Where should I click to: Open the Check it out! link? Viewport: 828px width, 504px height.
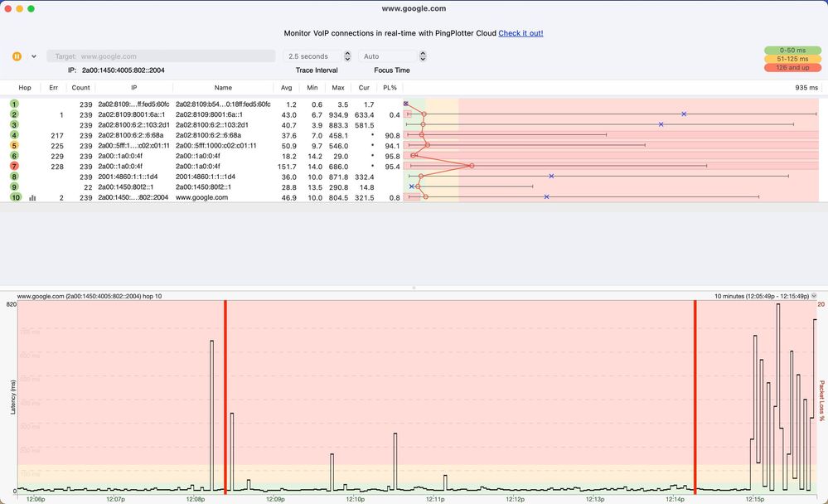point(521,33)
